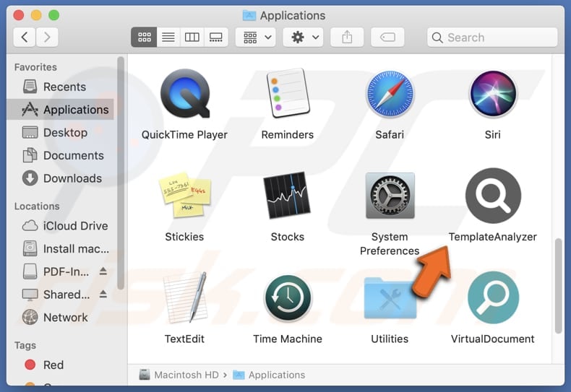The height and width of the screenshot is (392, 571).
Task: Click the main file area scrollbar
Action: (558, 285)
